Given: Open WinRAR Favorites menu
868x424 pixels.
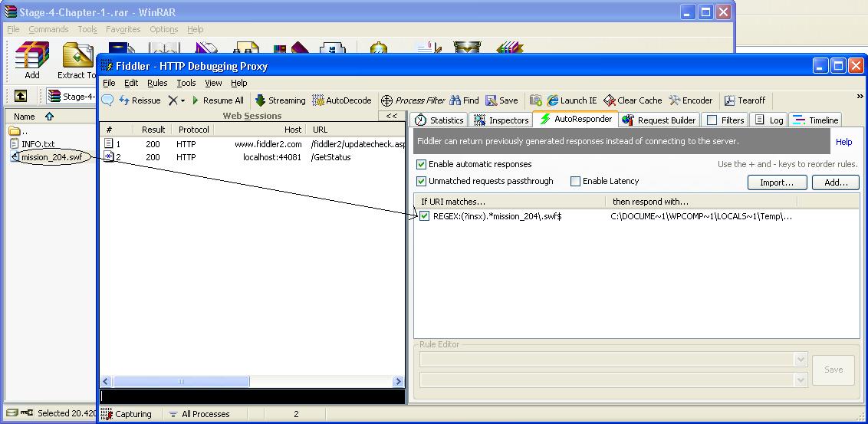Looking at the screenshot, I should tap(123, 29).
